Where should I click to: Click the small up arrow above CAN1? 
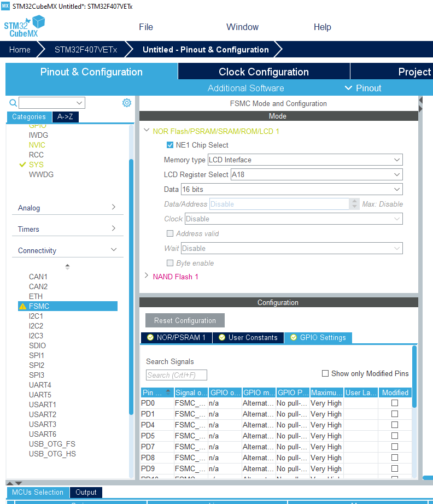pyautogui.click(x=67, y=266)
